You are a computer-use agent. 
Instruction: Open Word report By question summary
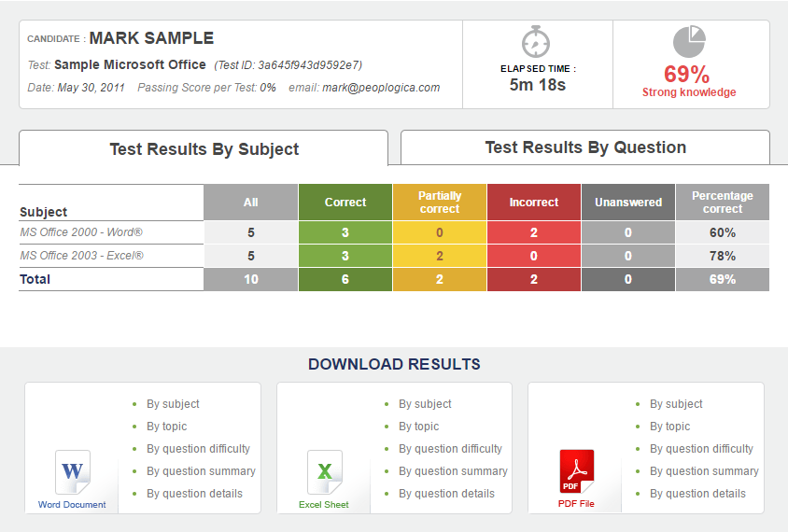pyautogui.click(x=201, y=471)
